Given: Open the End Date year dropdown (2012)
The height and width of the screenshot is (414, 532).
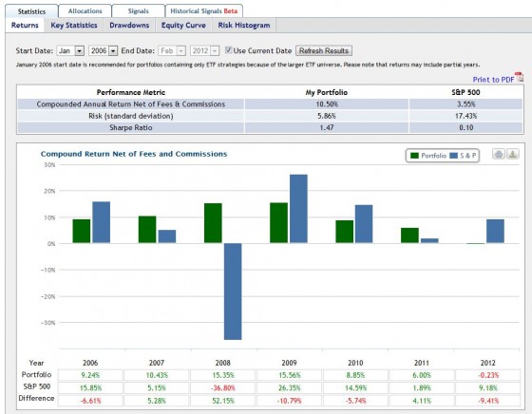Looking at the screenshot, I should [204, 51].
